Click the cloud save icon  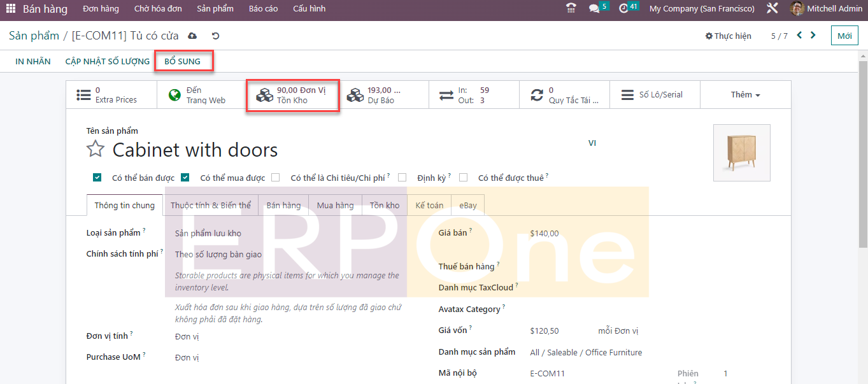[192, 36]
